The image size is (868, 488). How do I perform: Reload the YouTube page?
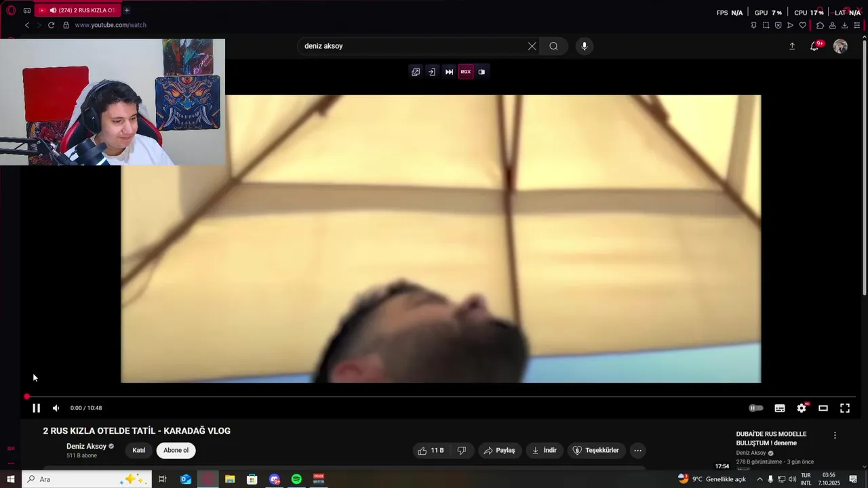tap(51, 25)
